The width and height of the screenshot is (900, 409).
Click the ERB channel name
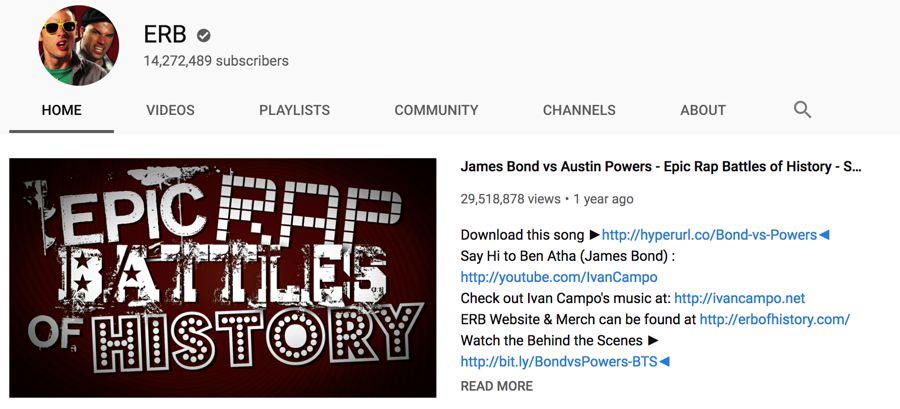165,35
